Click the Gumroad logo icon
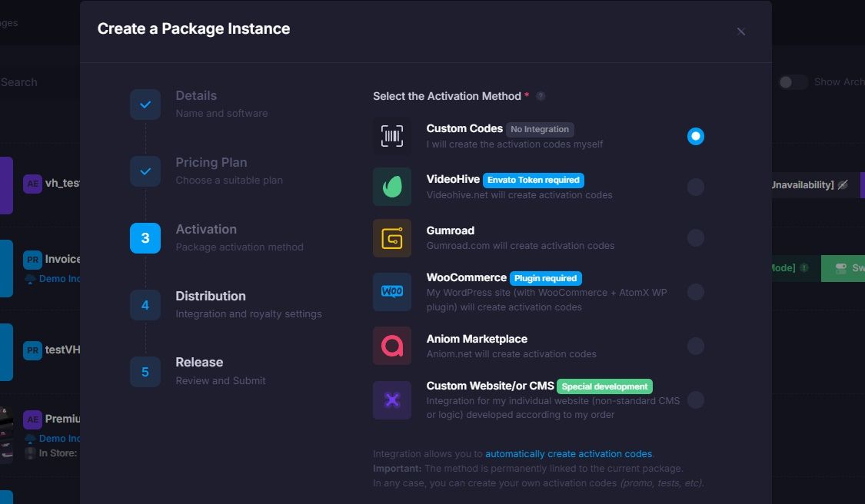Viewport: 865px width, 504px height. pyautogui.click(x=392, y=238)
